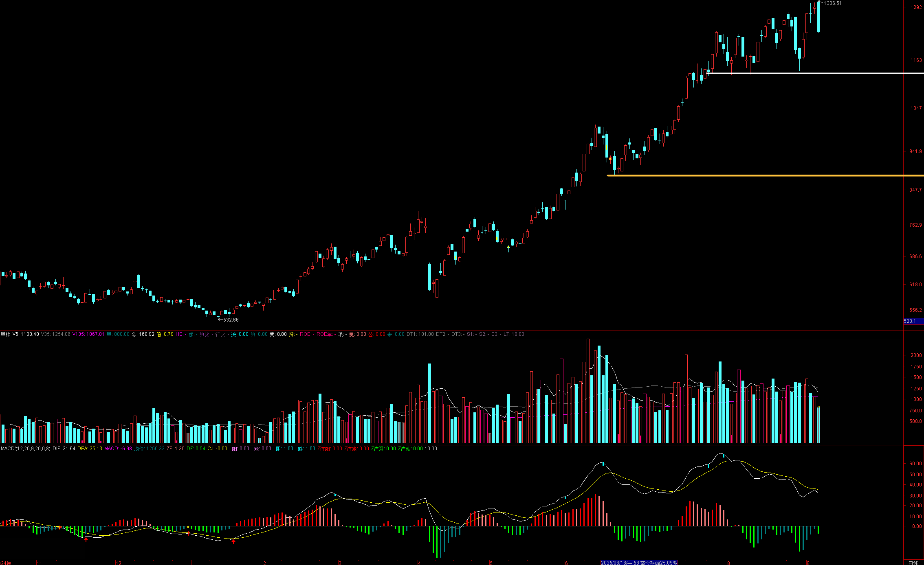
Task: Select the orange horizontal support line
Action: 765,175
